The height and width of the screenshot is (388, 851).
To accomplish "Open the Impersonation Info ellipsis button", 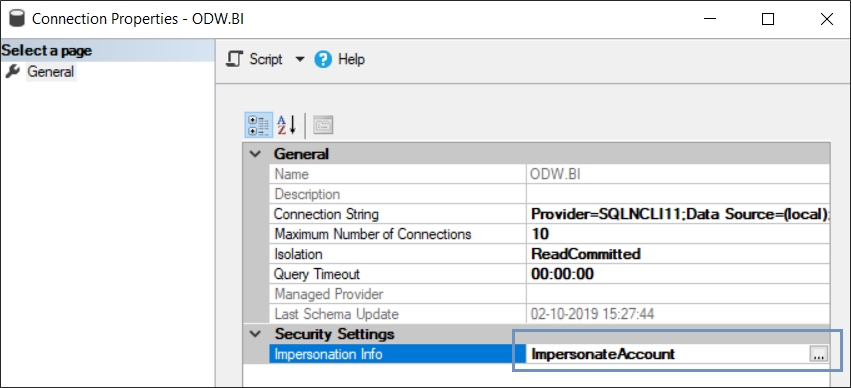I will click(819, 354).
